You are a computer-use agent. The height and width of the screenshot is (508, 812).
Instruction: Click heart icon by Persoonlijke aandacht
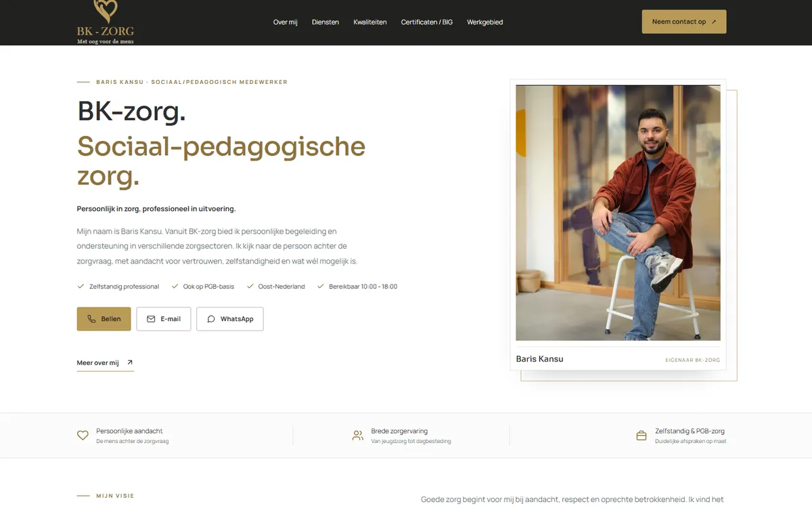[83, 436]
